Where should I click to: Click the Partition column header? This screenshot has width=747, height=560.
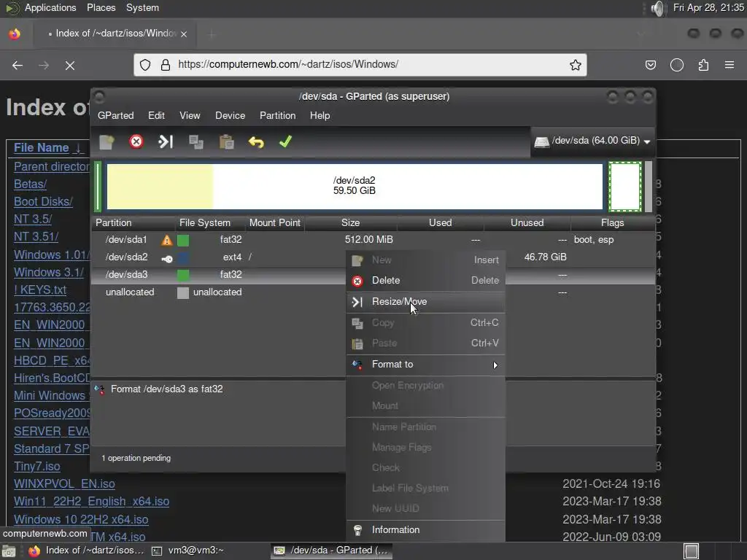pos(133,223)
